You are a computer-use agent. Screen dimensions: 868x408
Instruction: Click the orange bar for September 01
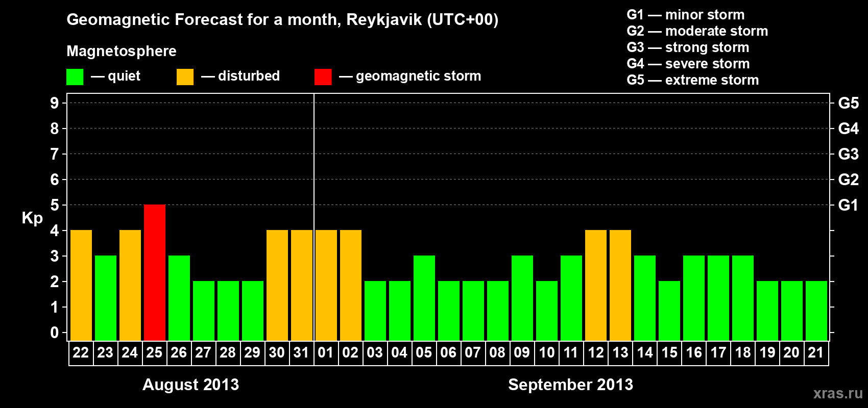coord(326,285)
